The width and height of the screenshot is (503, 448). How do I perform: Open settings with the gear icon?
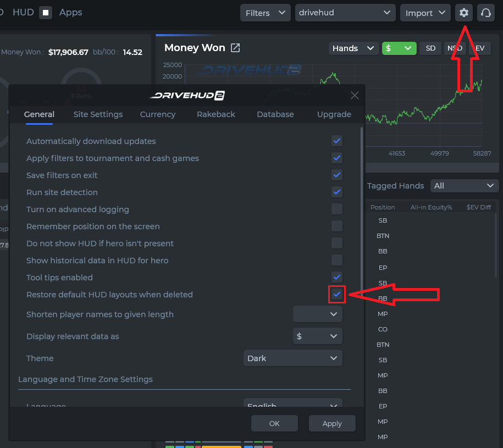[463, 13]
